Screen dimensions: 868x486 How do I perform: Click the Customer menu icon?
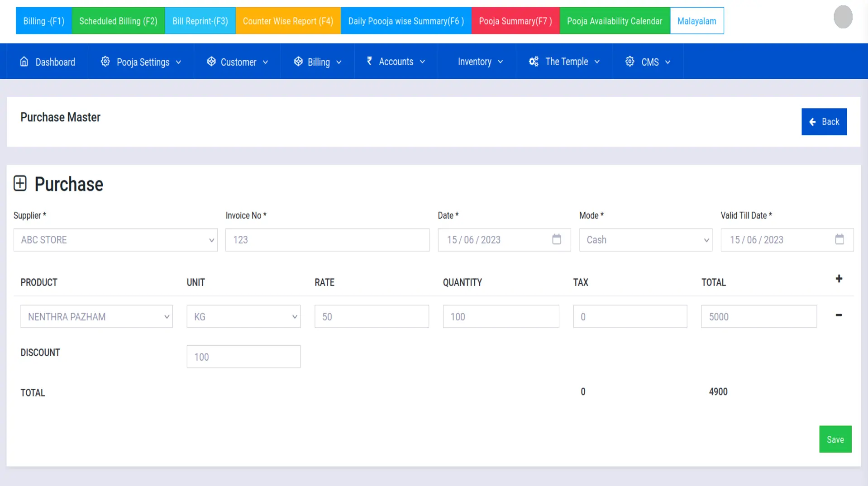point(211,62)
